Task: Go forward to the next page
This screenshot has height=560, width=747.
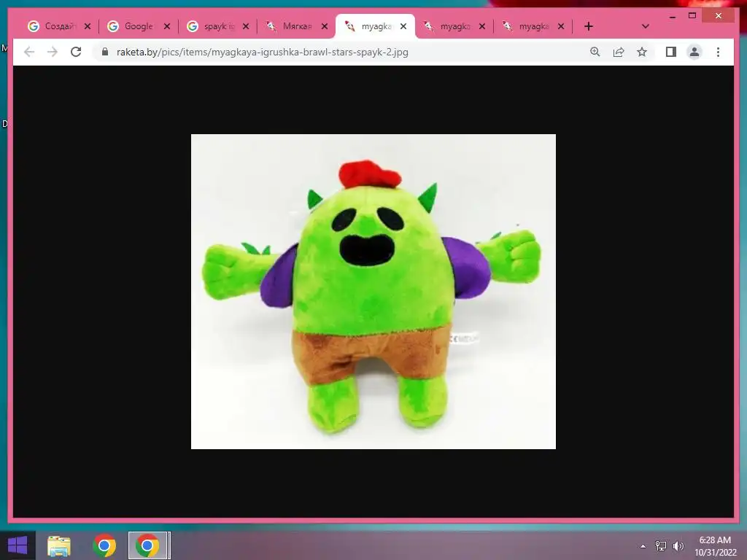Action: [53, 52]
